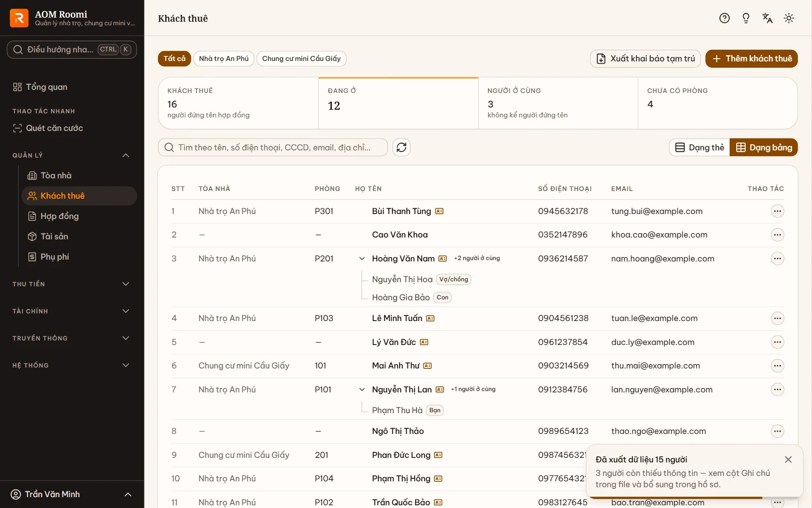Click ID card icon next to Lý Văn Đức
The width and height of the screenshot is (812, 508).
(424, 342)
